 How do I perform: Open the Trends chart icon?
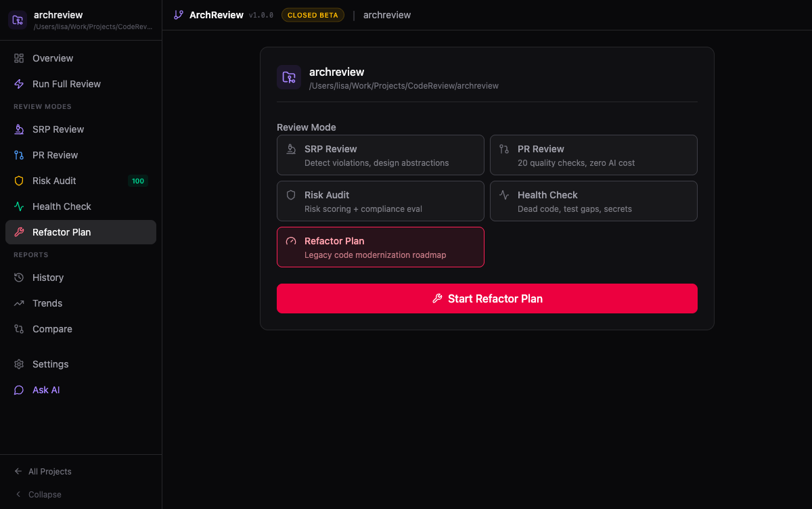[19, 303]
